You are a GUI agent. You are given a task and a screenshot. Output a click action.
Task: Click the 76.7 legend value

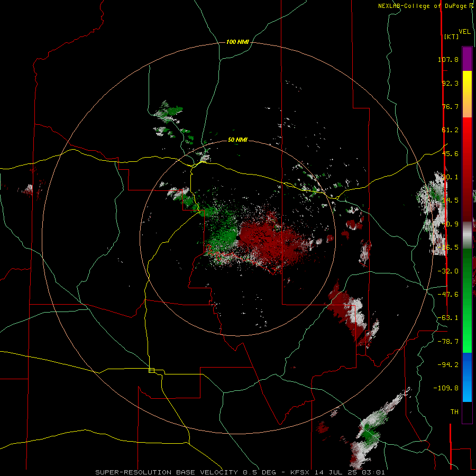click(450, 106)
